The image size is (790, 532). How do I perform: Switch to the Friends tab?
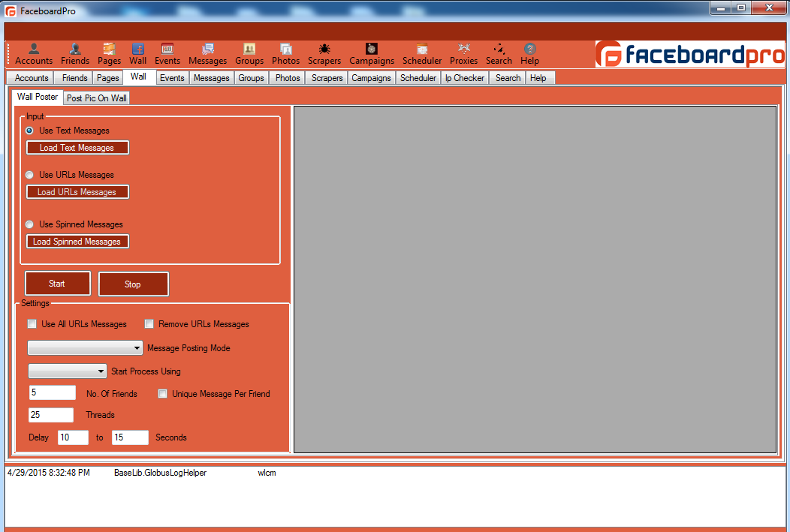(x=74, y=78)
